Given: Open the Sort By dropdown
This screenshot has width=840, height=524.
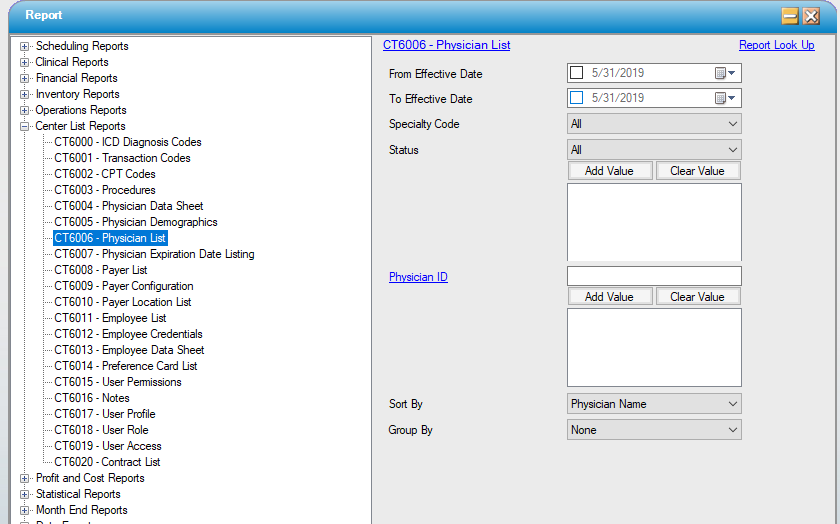Looking at the screenshot, I should click(733, 404).
